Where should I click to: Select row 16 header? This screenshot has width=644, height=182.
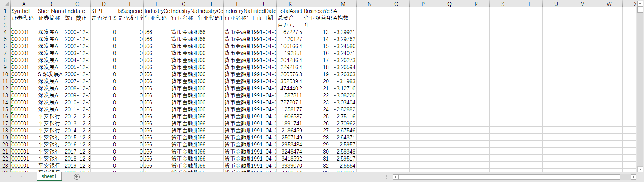[x=5, y=117]
